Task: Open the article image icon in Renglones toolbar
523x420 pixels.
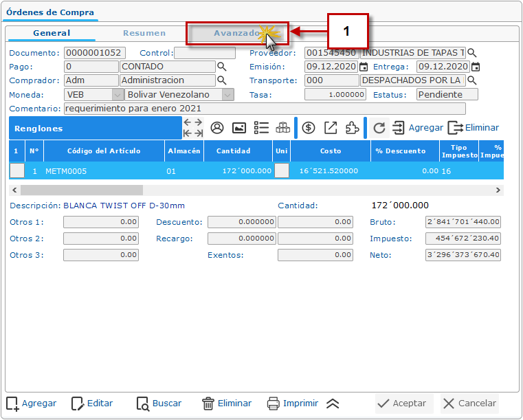Action: point(239,128)
